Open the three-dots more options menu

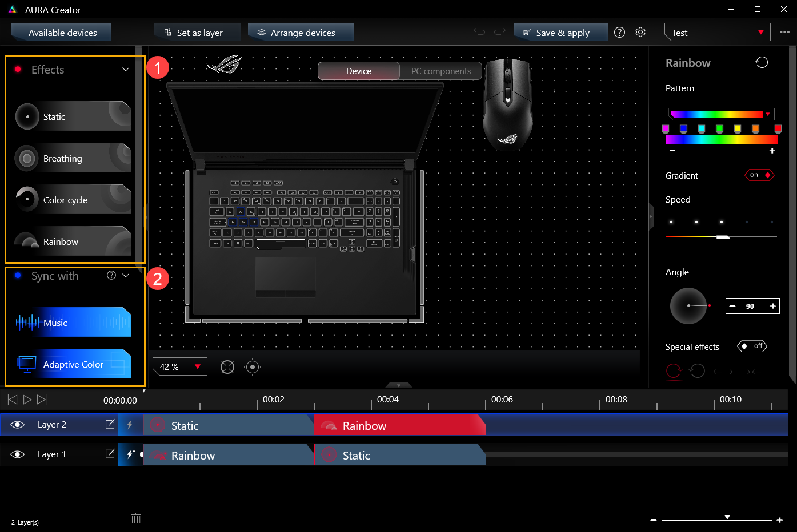pyautogui.click(x=784, y=33)
